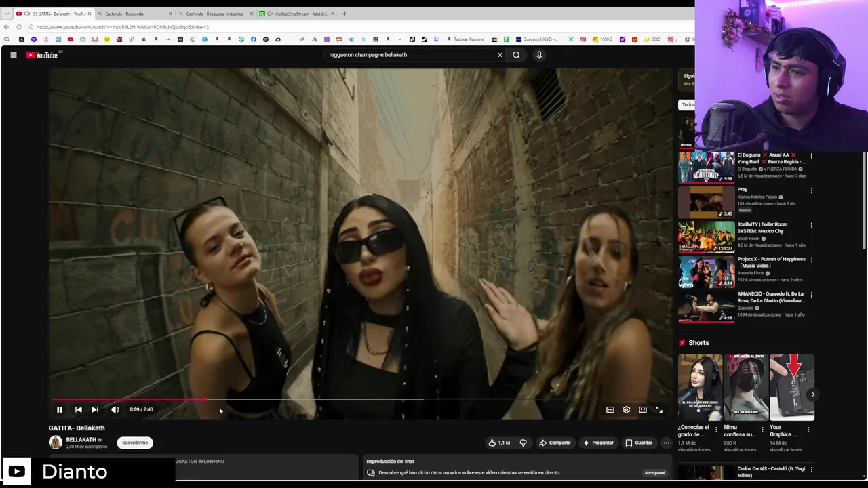868x488 pixels.
Task: Open the Carlos Cortés - Casteló video title
Action: point(770,472)
